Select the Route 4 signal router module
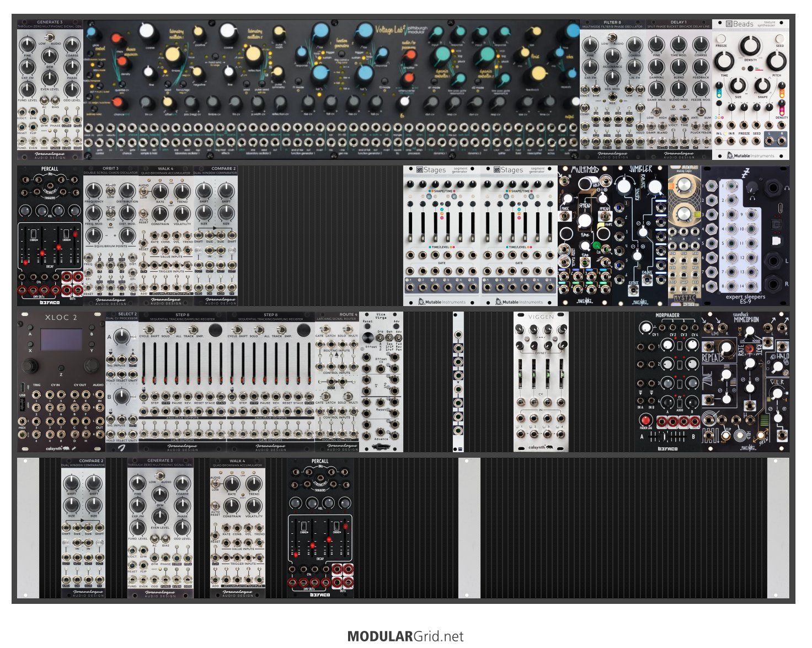The image size is (812, 648). coord(337,382)
